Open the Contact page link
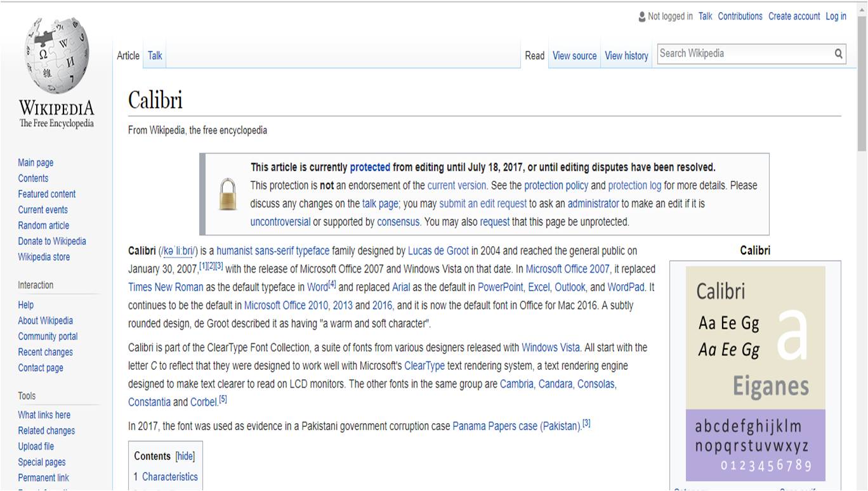 pos(41,368)
